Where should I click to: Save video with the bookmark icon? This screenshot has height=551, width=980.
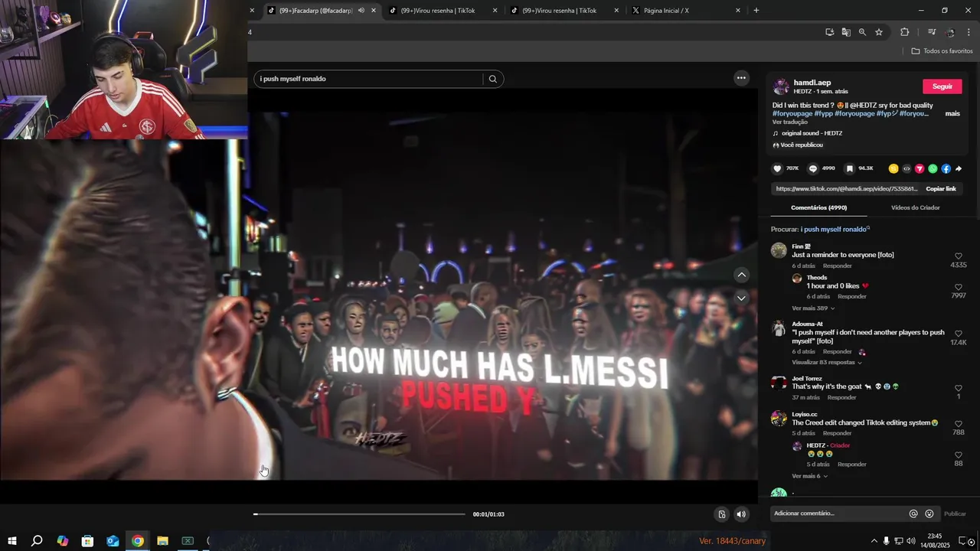click(x=849, y=168)
